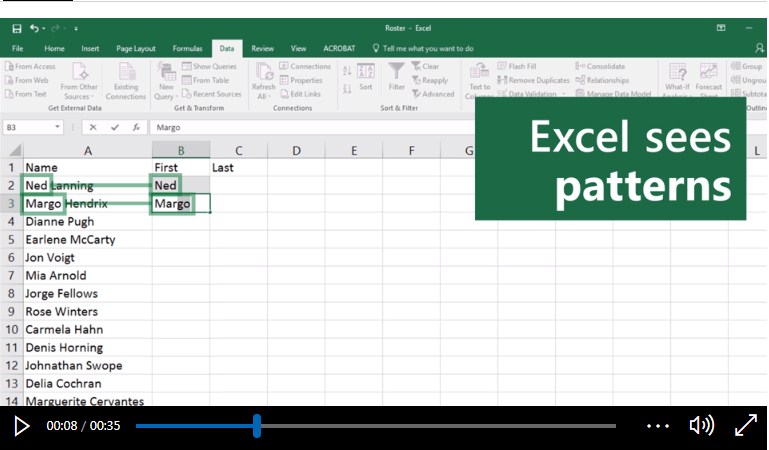The width and height of the screenshot is (769, 450).
Task: Click cell containing Johnathan Swope
Action: pyautogui.click(x=88, y=366)
